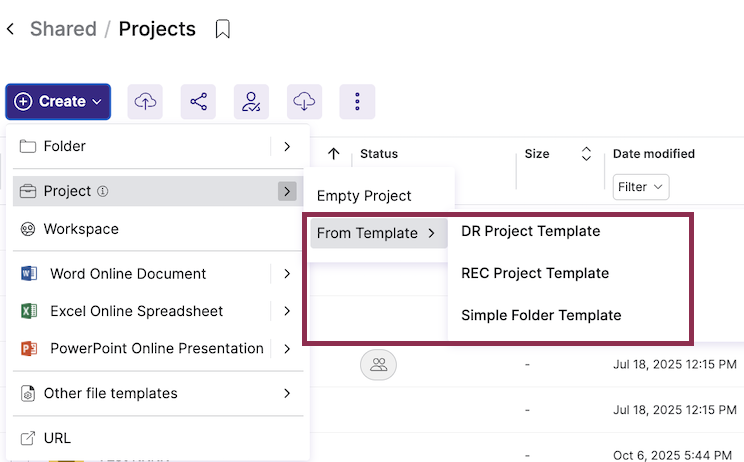Select Workspace in the Create menu

(158, 229)
